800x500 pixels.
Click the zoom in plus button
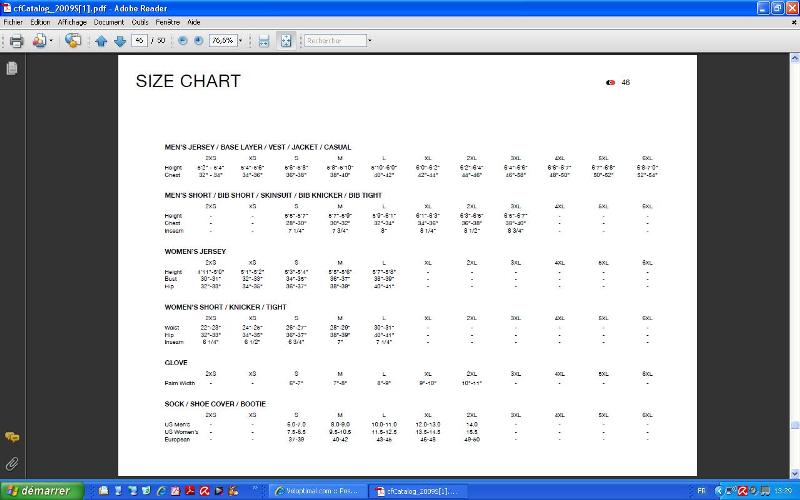pos(199,41)
